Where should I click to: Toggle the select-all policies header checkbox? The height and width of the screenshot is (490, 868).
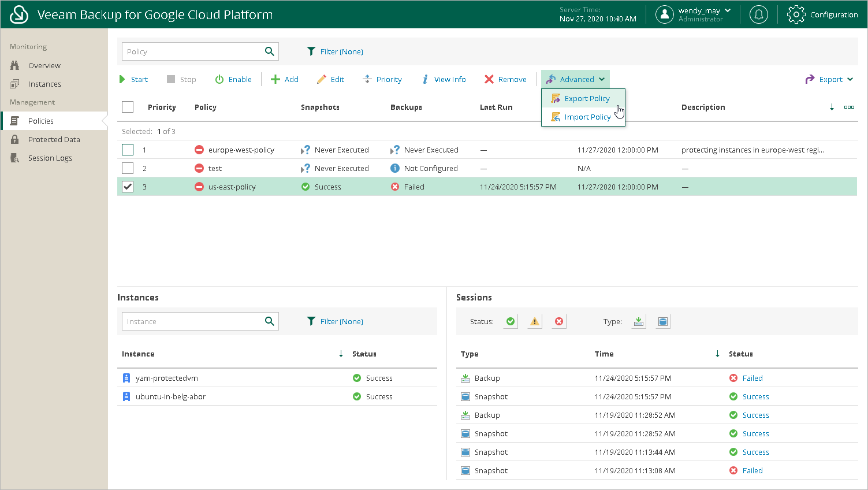pyautogui.click(x=128, y=107)
